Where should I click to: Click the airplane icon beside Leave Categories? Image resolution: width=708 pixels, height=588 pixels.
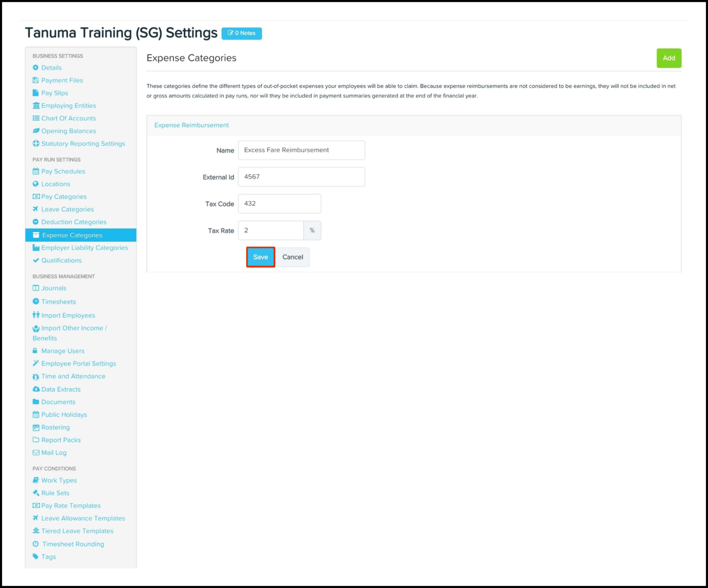click(35, 209)
